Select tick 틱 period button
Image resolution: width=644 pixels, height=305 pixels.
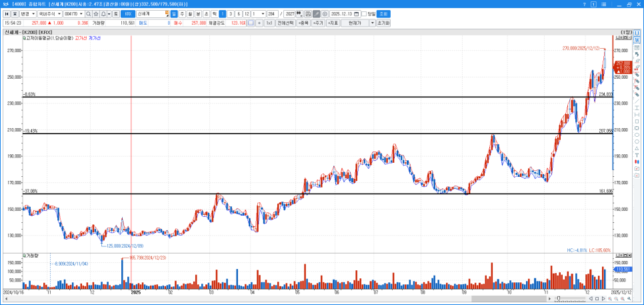pos(214,13)
